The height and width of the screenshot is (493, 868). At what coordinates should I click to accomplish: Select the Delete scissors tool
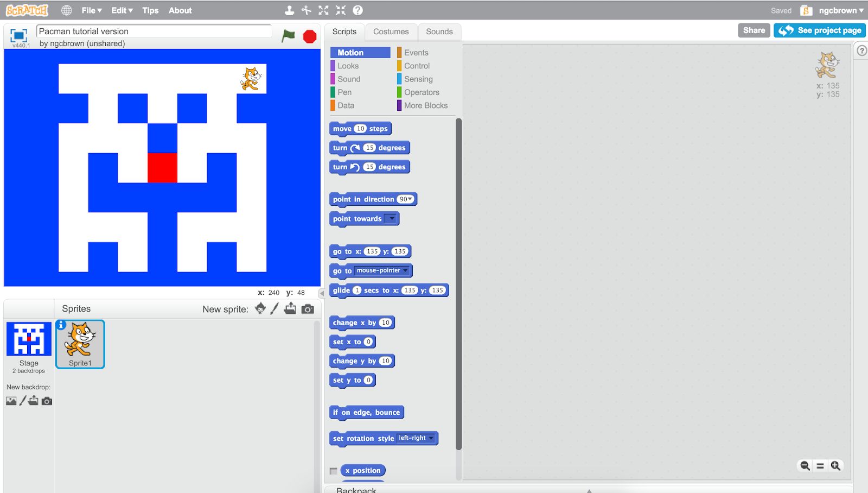coord(307,10)
